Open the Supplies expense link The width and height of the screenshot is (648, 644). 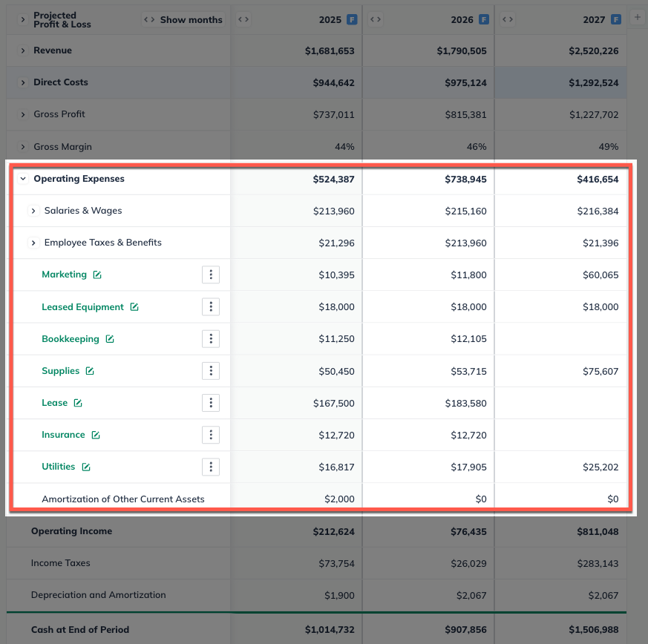tap(60, 371)
